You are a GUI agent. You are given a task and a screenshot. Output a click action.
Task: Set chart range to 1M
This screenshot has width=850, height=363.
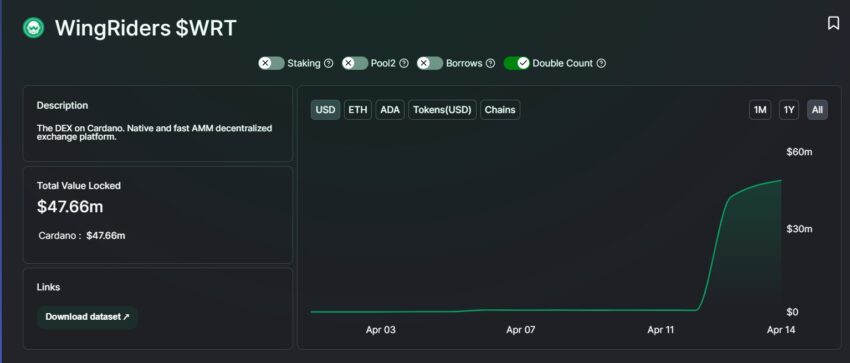click(760, 110)
